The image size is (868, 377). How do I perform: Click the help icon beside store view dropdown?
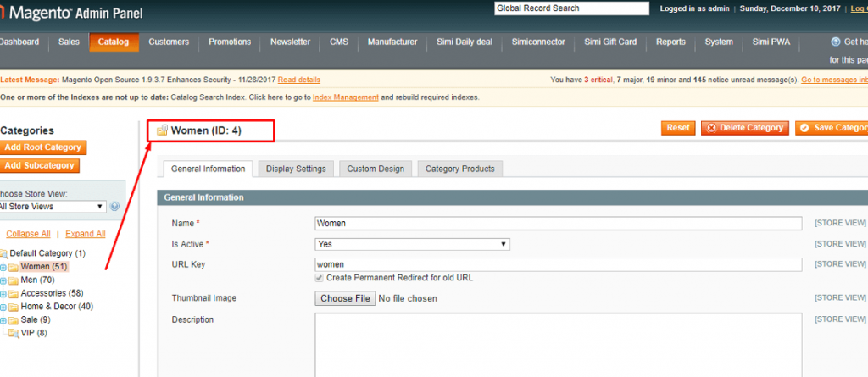pyautogui.click(x=114, y=207)
